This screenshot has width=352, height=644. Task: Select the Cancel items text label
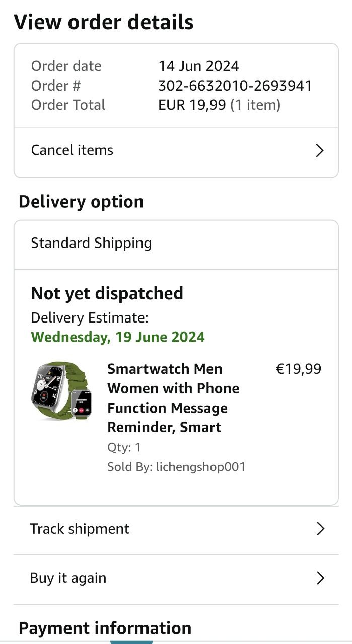pos(72,150)
